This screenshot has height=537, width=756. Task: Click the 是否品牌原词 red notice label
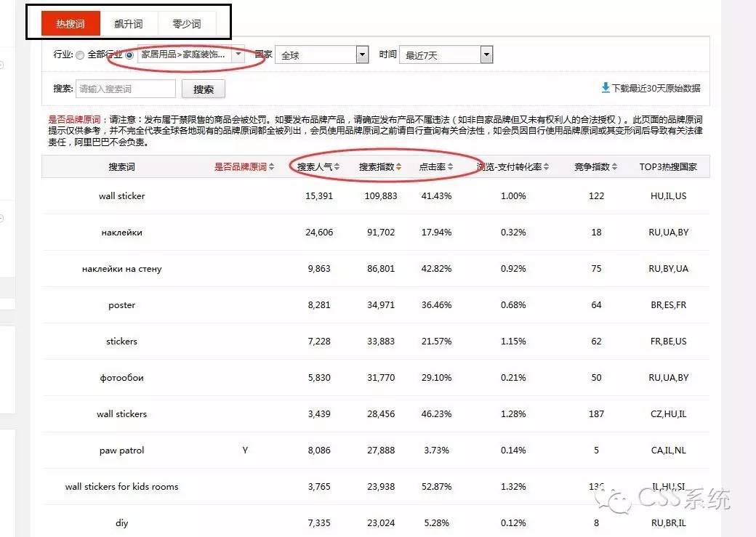74,120
